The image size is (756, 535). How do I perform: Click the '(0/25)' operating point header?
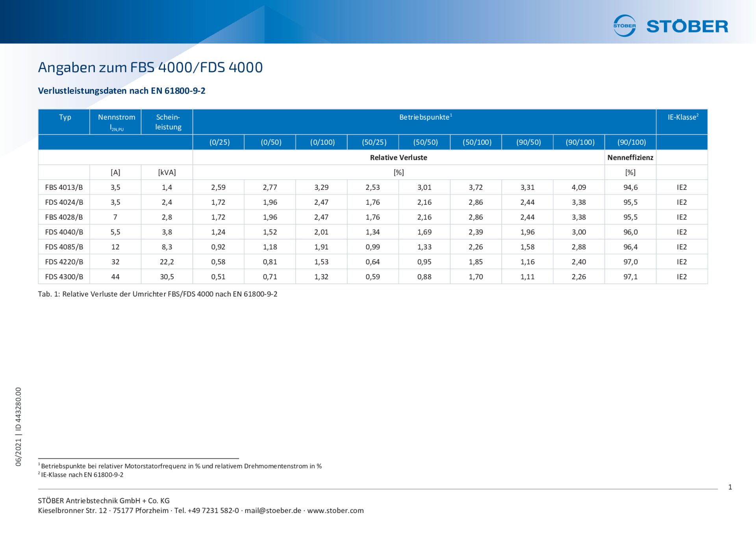219,142
